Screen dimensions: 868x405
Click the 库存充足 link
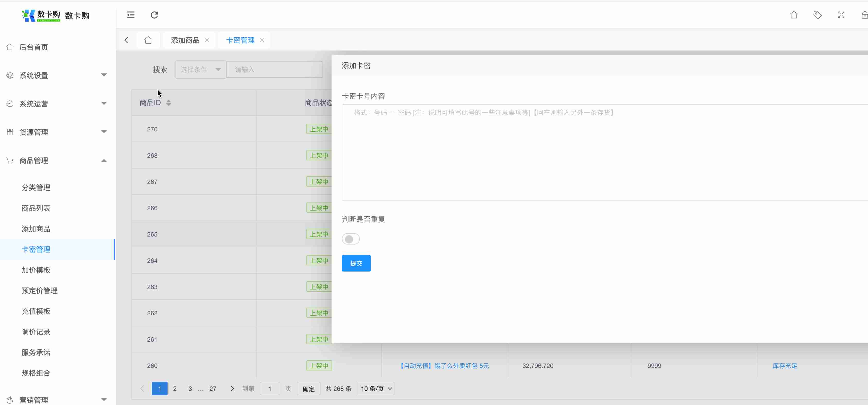784,366
